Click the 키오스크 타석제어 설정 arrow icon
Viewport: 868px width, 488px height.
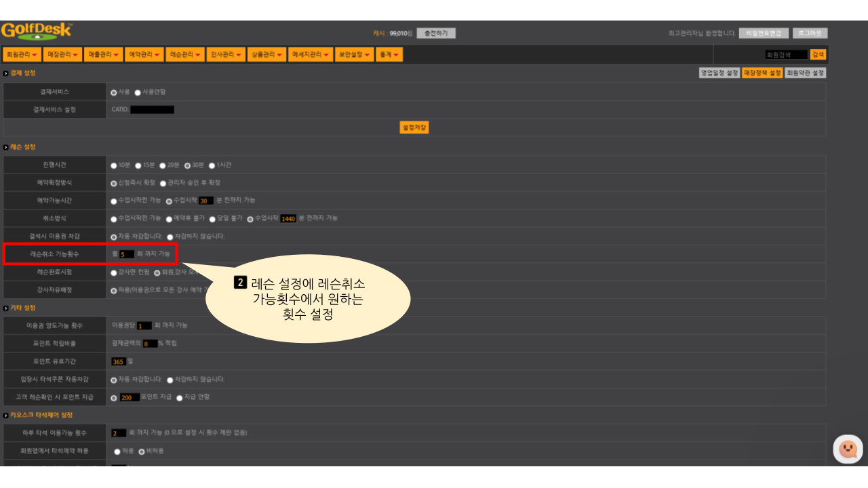tap(6, 415)
